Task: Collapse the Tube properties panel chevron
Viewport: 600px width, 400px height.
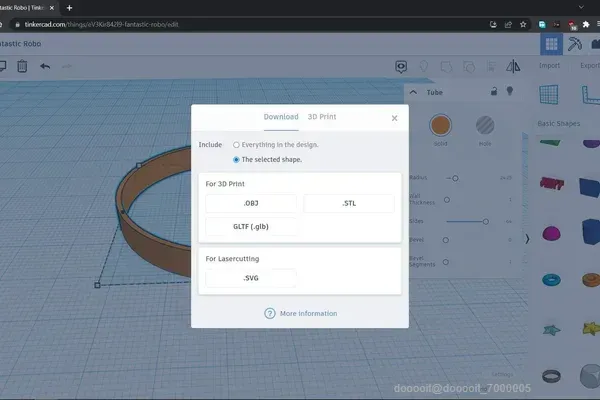Action: pyautogui.click(x=413, y=92)
